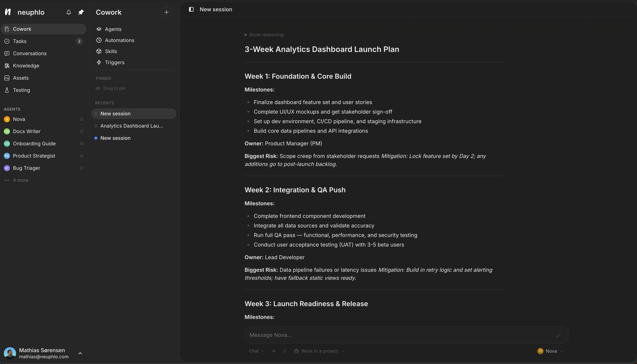Expand the 4 more agents list

tap(16, 180)
